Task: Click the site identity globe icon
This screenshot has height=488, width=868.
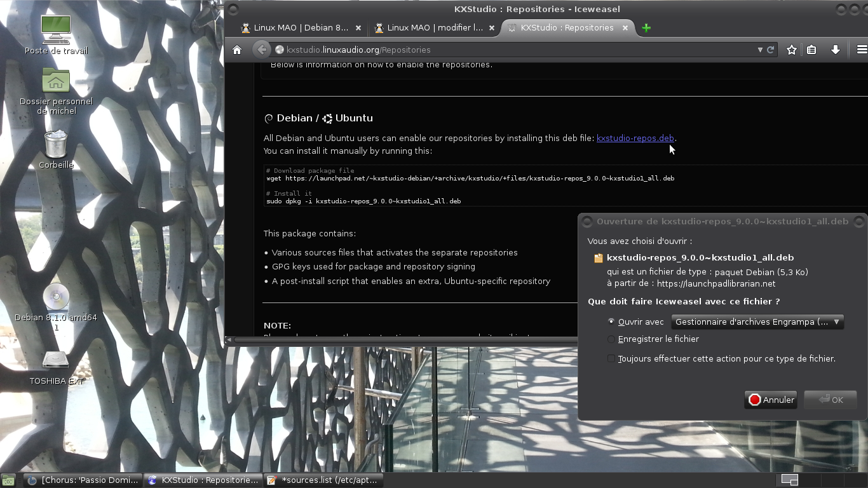Action: pos(279,50)
